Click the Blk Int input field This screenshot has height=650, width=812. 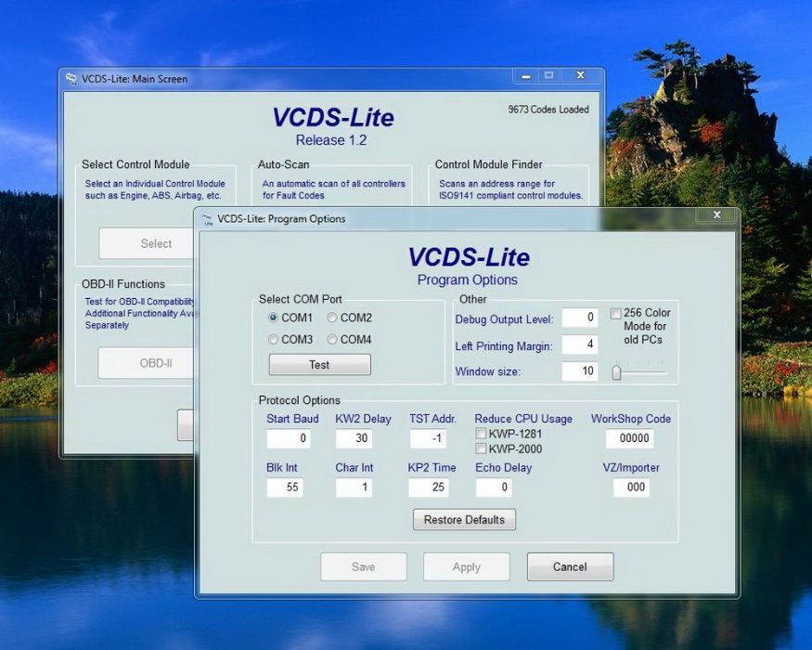click(285, 487)
